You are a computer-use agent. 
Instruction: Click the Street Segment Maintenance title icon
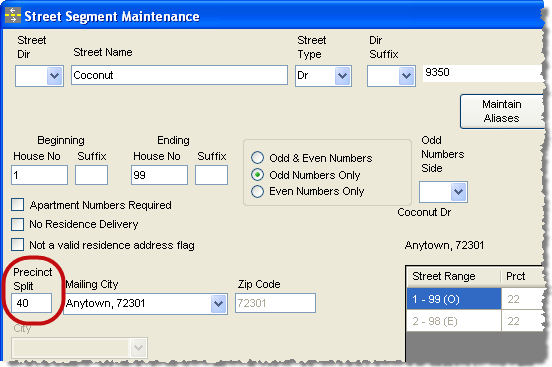pyautogui.click(x=13, y=15)
